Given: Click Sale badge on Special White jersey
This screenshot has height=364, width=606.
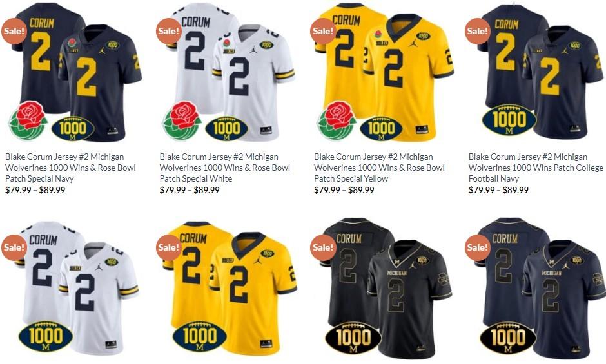Looking at the screenshot, I should tap(169, 30).
